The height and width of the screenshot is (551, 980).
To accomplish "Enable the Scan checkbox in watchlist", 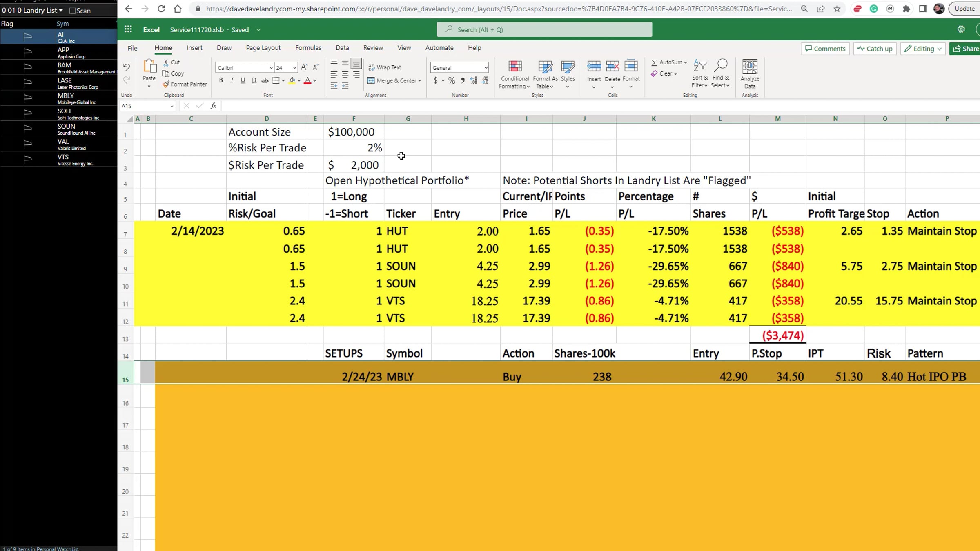I will tap(73, 11).
